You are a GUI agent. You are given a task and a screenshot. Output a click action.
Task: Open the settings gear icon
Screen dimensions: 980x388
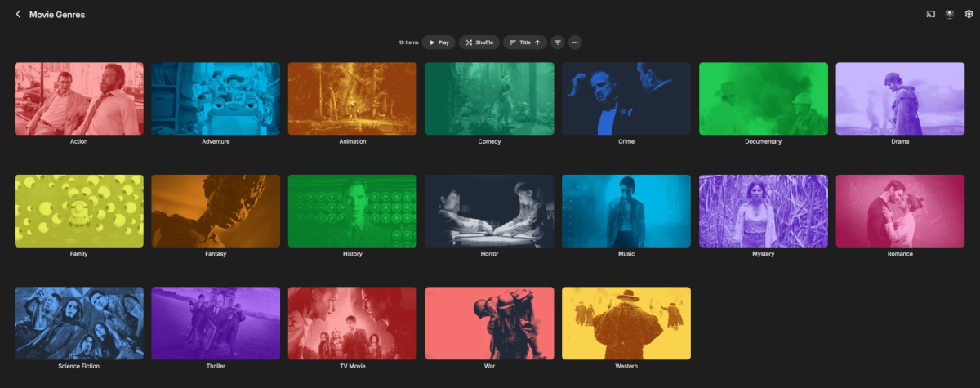coord(969,14)
